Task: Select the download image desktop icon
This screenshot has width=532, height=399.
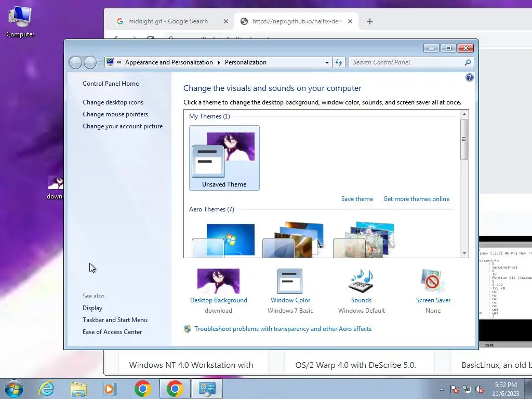Action: (55, 188)
